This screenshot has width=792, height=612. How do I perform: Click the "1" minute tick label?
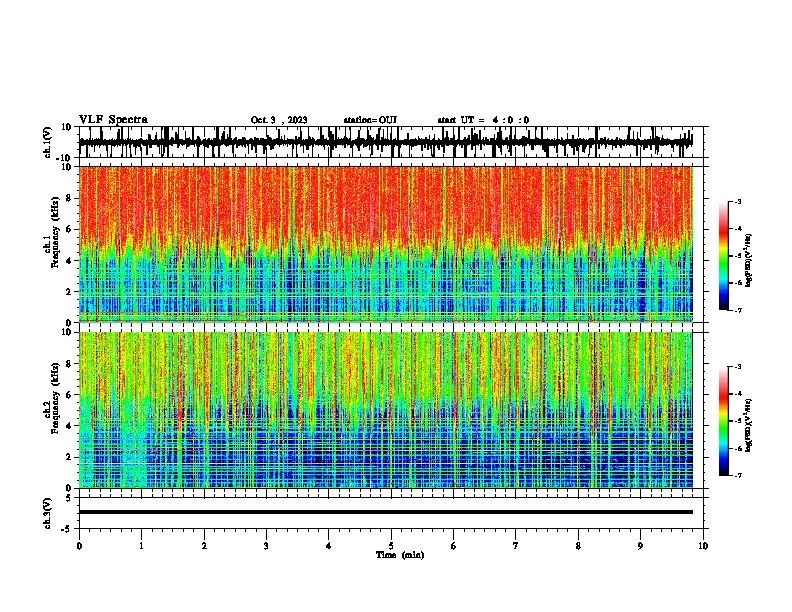141,546
